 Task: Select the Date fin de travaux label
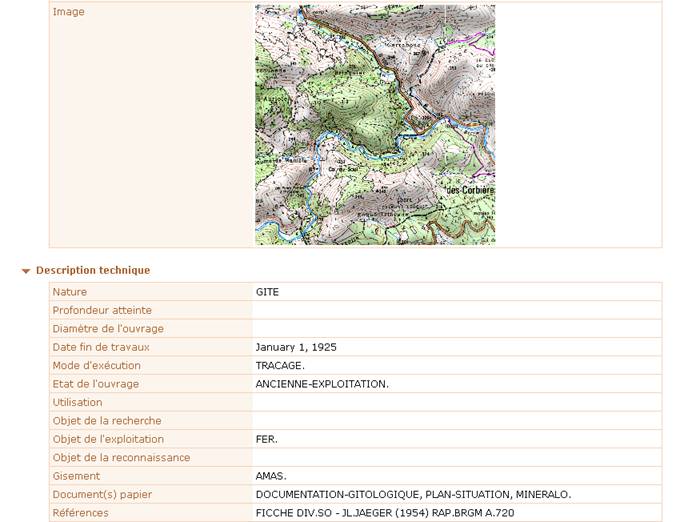[101, 347]
